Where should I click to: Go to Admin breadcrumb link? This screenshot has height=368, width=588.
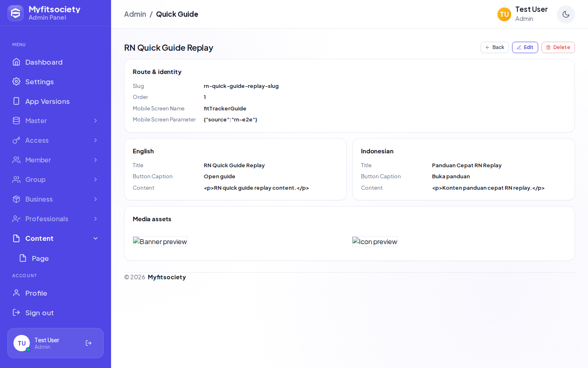click(x=135, y=14)
